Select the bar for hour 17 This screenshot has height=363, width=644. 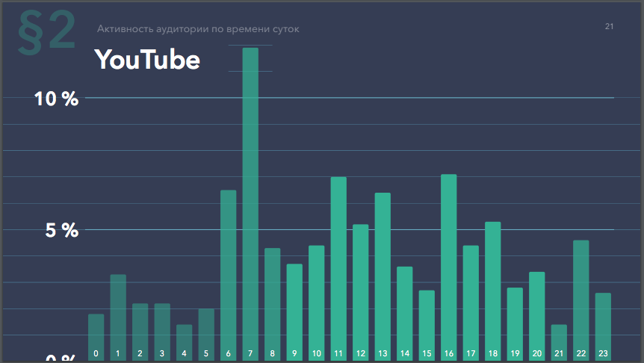471,303
